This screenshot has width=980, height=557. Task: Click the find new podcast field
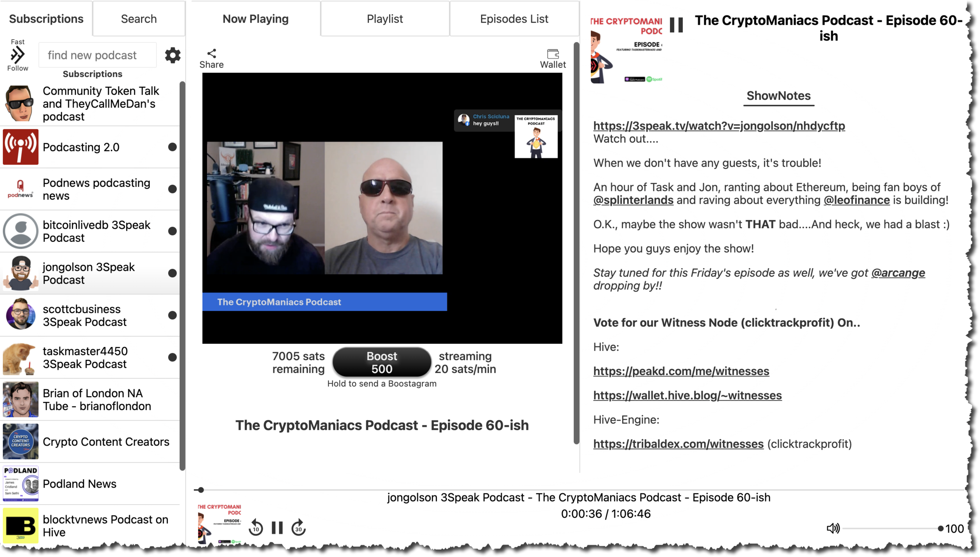point(97,55)
